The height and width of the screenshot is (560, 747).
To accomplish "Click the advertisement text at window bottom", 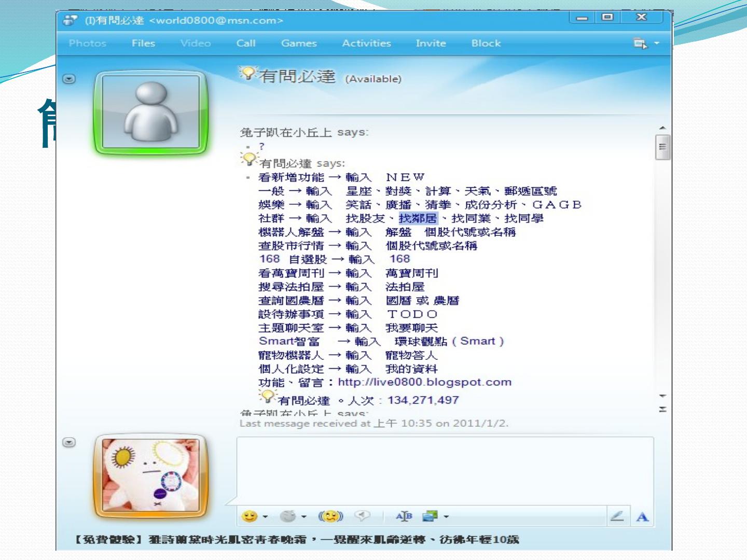I will [x=296, y=540].
